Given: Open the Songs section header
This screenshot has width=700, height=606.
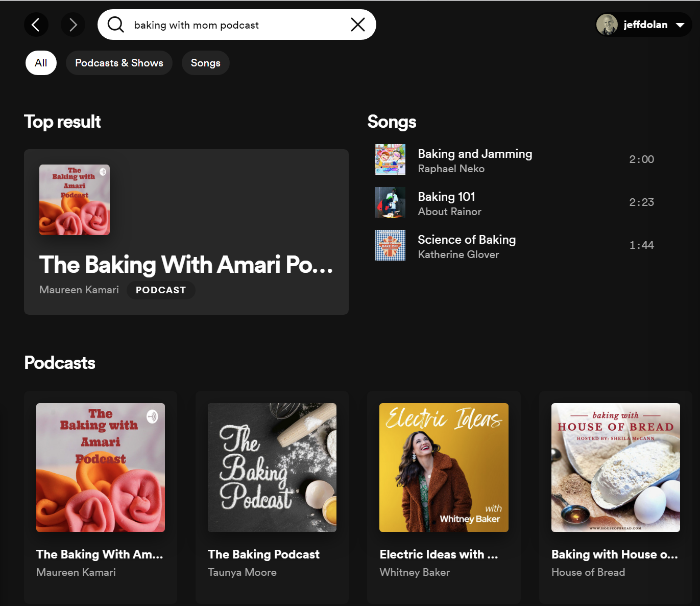Looking at the screenshot, I should point(391,122).
